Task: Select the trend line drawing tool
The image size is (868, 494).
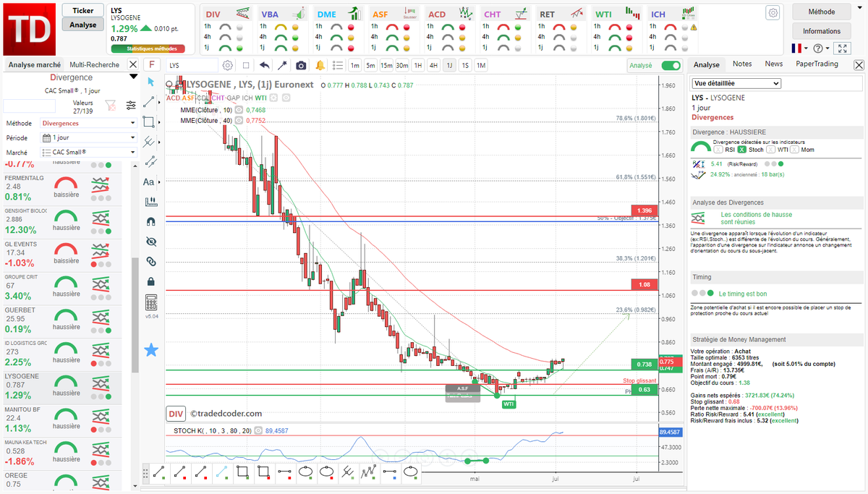Action: pyautogui.click(x=149, y=101)
